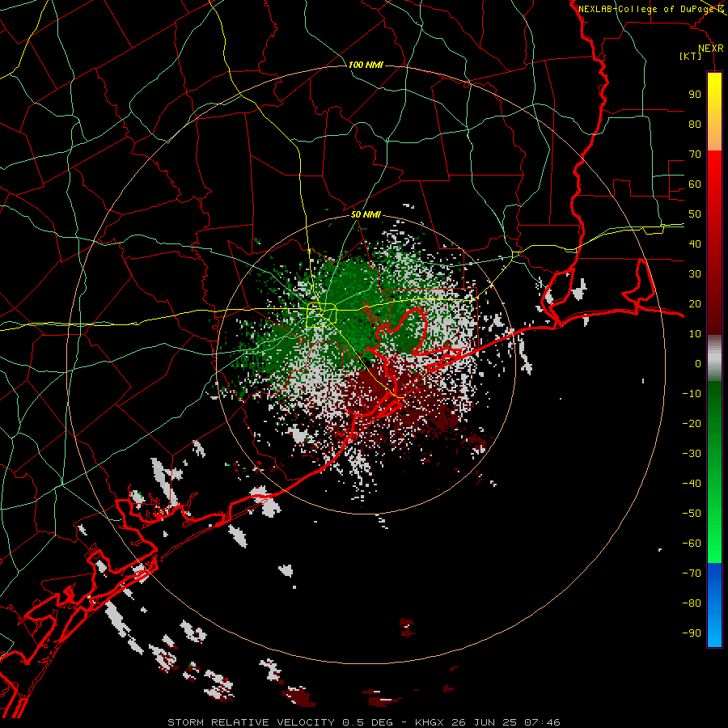Click the NEXR label above the scale
Screen dimensions: 728x728
[x=710, y=49]
